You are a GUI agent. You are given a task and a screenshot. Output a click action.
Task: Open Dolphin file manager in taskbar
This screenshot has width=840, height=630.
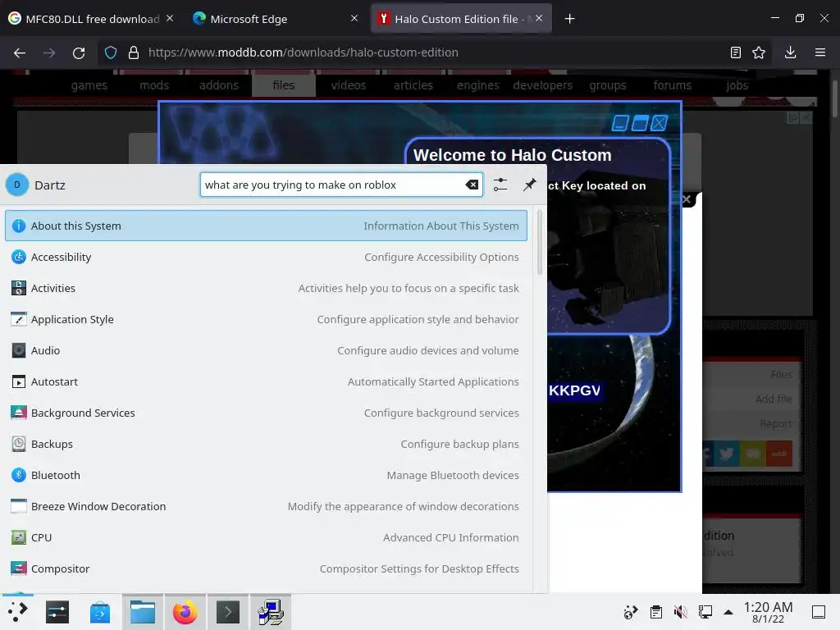coord(143,612)
